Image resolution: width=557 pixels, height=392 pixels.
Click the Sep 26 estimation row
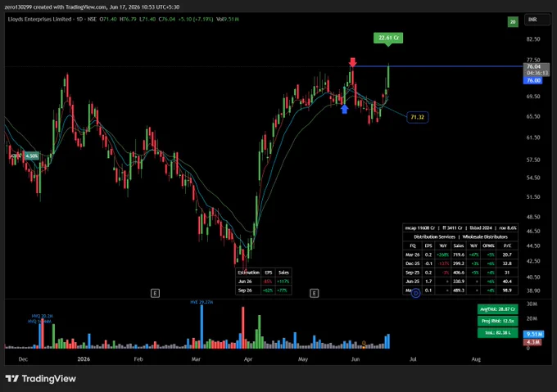click(x=264, y=291)
